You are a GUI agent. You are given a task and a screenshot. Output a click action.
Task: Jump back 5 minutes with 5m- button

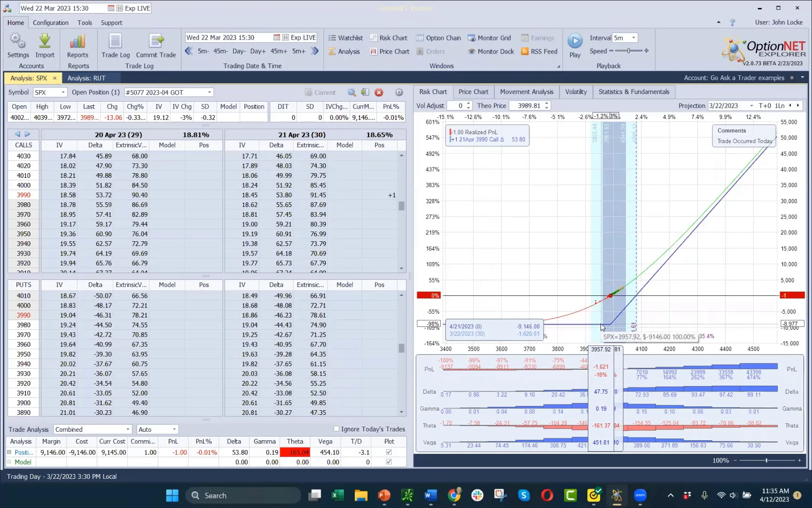203,51
